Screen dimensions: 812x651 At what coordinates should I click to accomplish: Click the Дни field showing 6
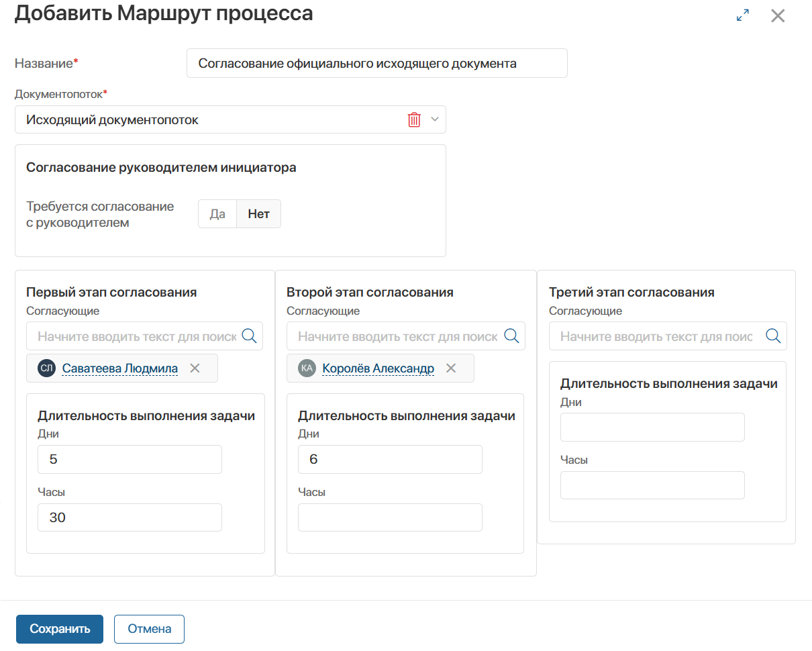coord(389,459)
